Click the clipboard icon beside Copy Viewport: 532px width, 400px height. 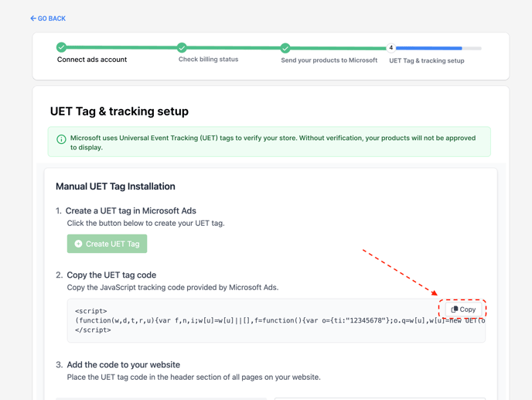455,309
